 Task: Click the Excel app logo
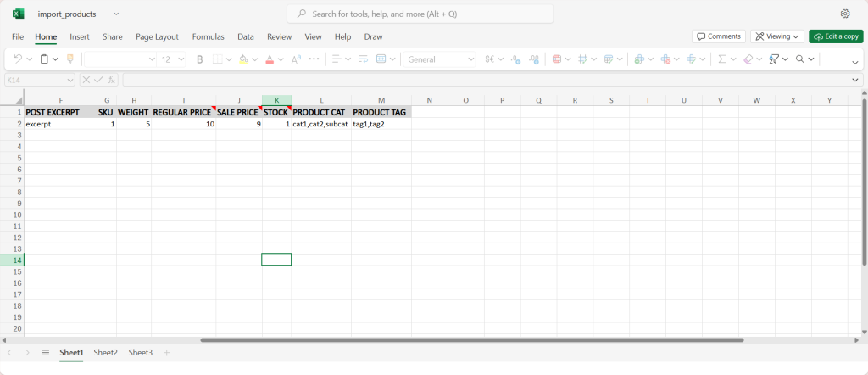click(19, 14)
